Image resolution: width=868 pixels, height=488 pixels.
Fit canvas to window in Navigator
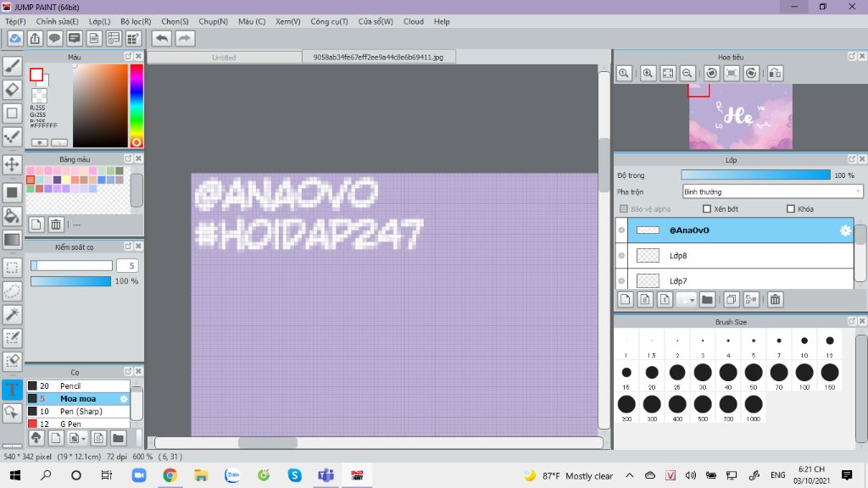click(x=668, y=73)
